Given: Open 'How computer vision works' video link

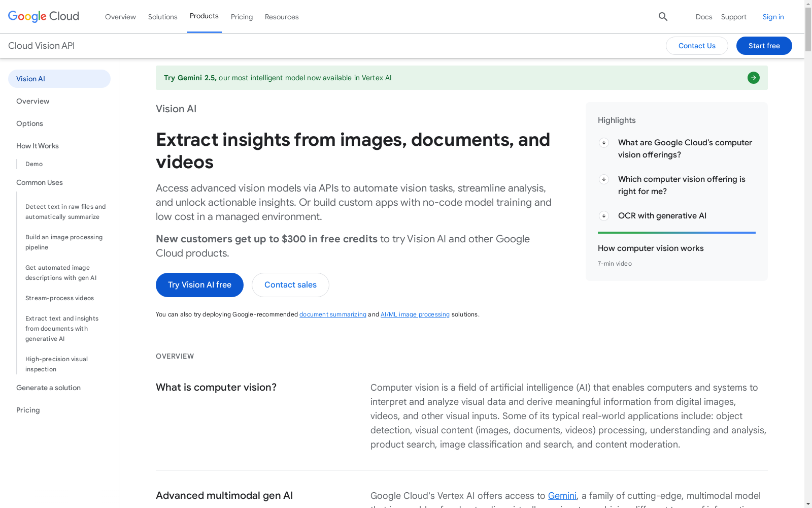Looking at the screenshot, I should (651, 248).
